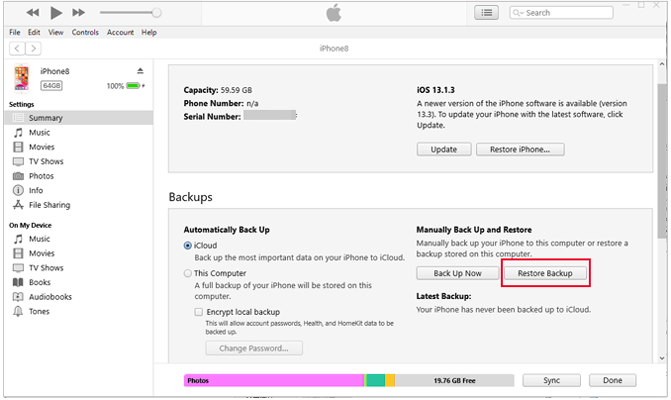Select iCloud backup option
Image resolution: width=671 pixels, height=400 pixels.
coord(189,245)
